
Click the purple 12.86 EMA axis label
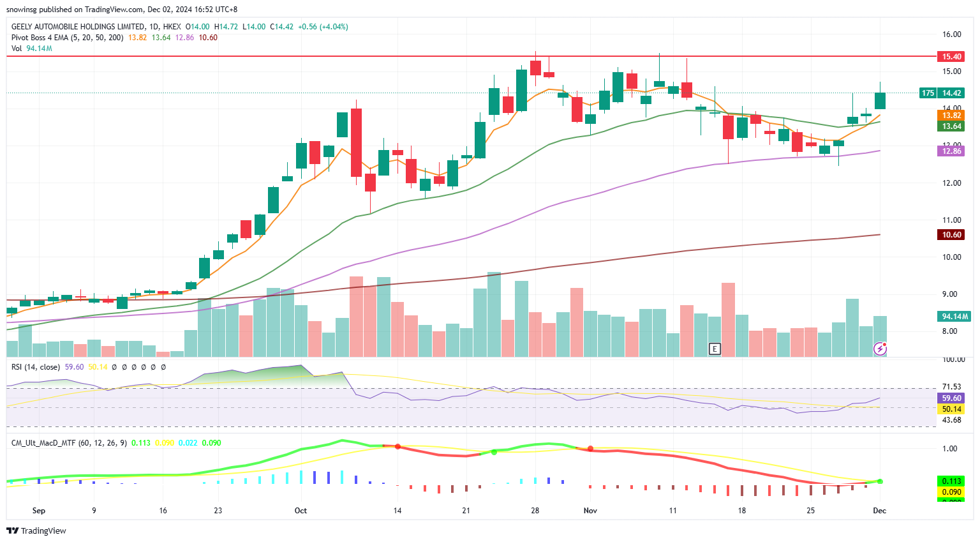click(x=951, y=151)
